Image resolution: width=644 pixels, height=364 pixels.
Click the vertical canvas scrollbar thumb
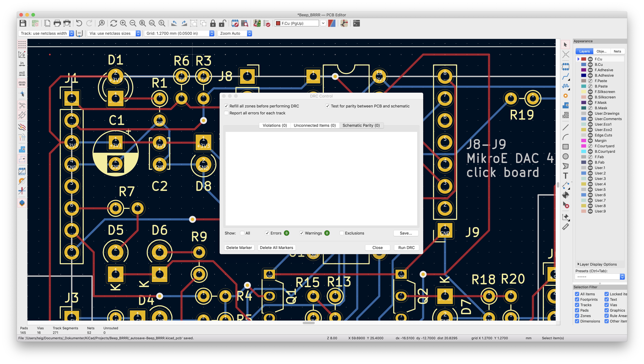[x=558, y=185]
